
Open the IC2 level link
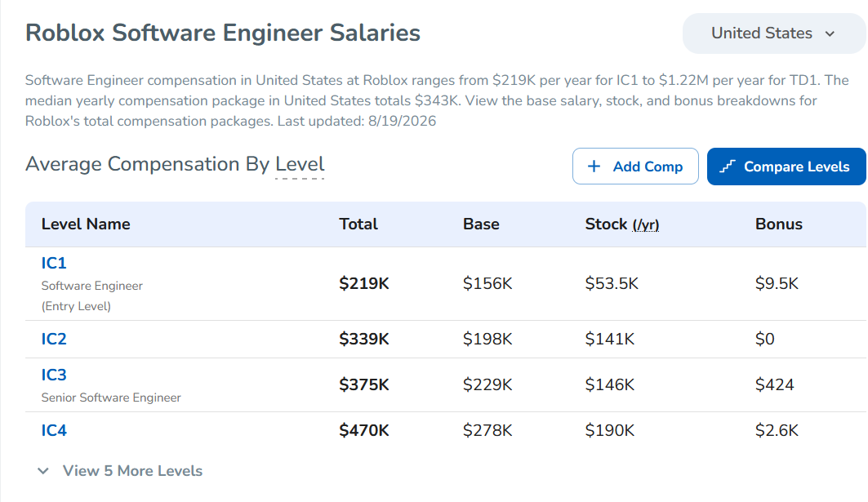pyautogui.click(x=54, y=339)
